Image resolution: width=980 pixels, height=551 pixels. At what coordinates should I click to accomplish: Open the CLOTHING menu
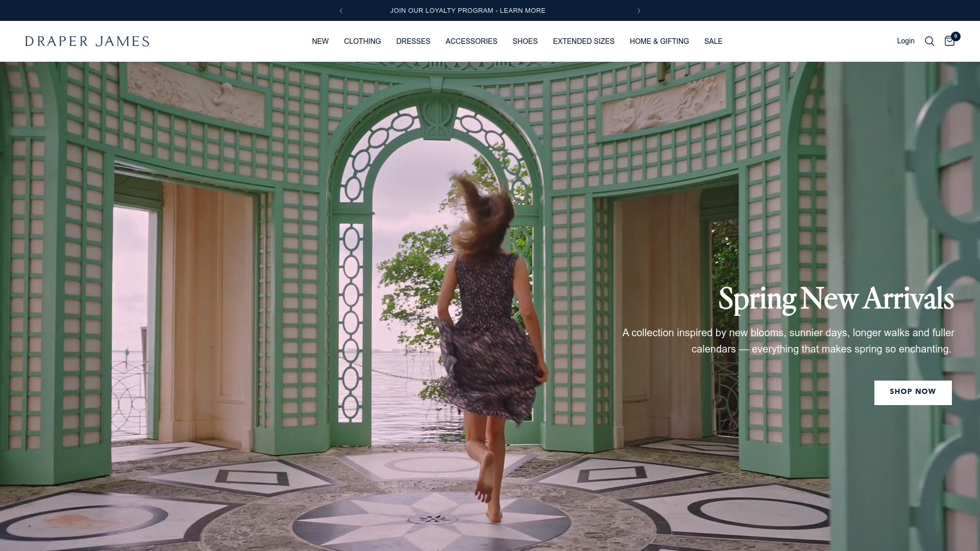(362, 41)
